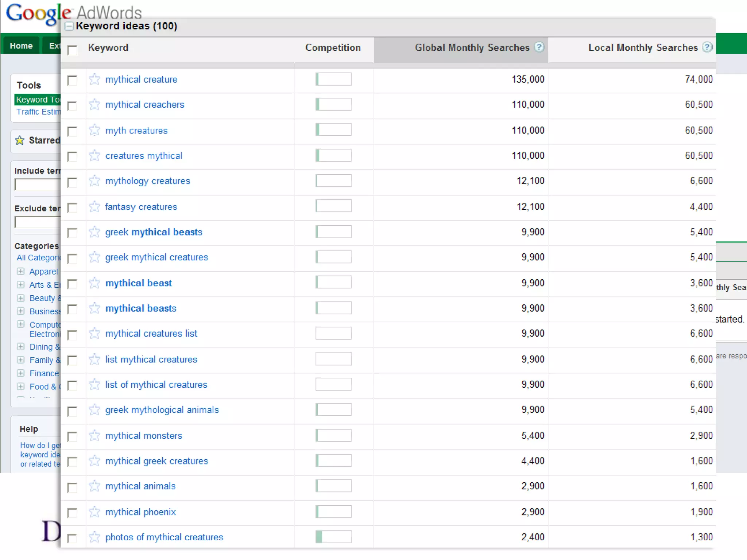Select Keyword Tool in Tools panel

pyautogui.click(x=38, y=100)
